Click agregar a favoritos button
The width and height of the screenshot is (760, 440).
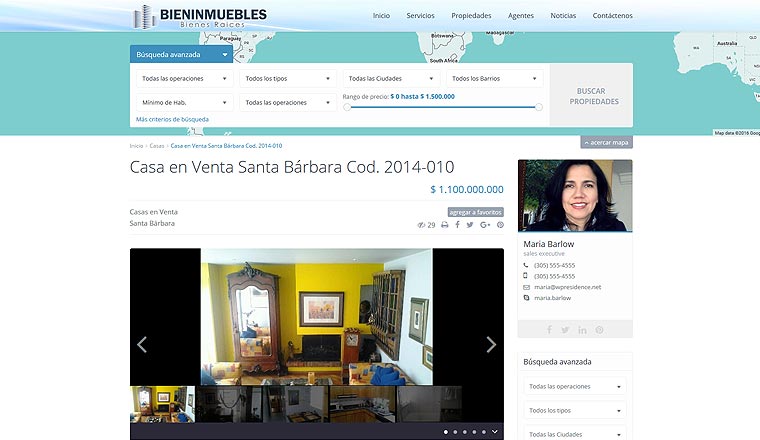coord(475,212)
